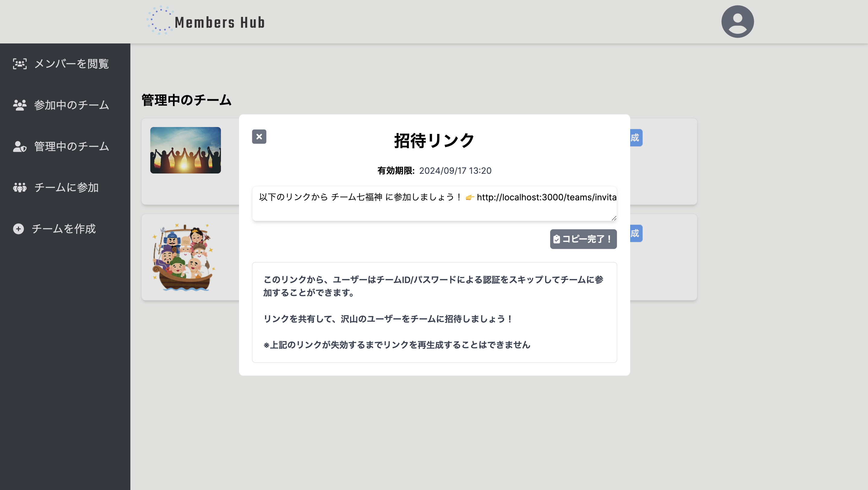868x490 pixels.
Task: Click the text area resize handle
Action: coord(614,218)
